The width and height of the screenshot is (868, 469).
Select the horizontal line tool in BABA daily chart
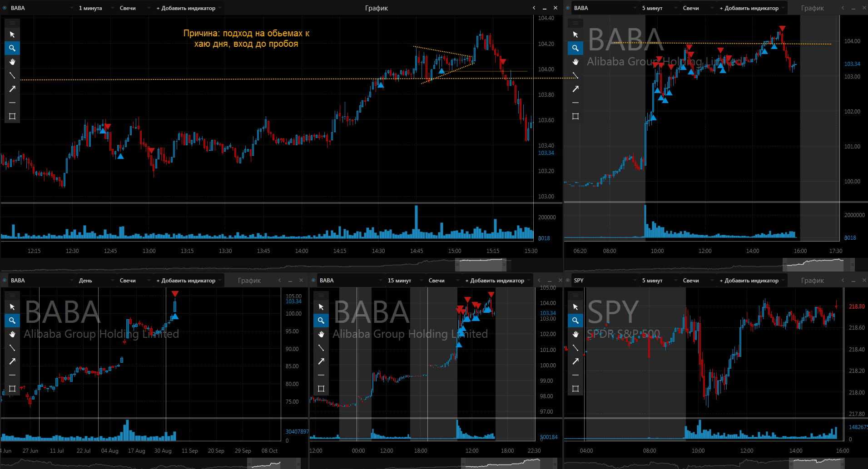click(x=12, y=375)
